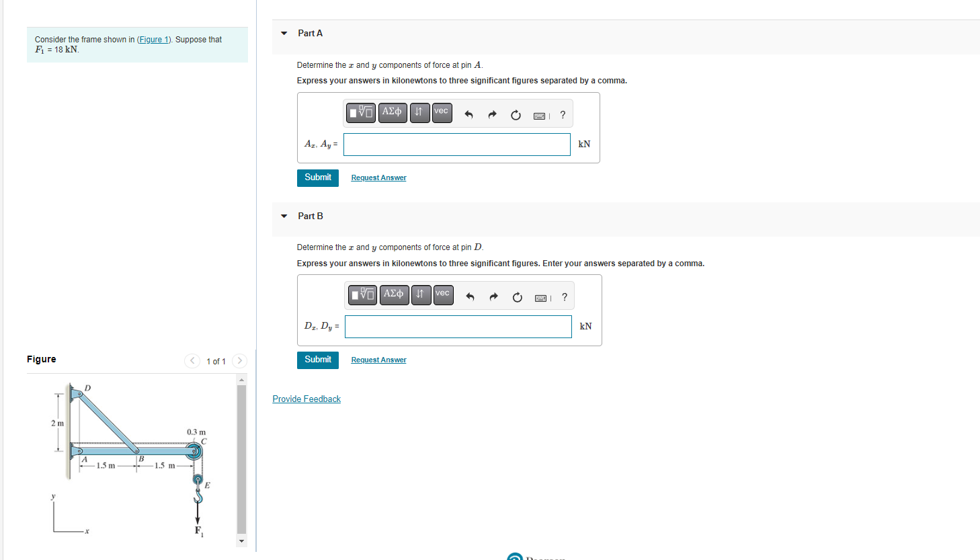The image size is (980, 560).
Task: Select the vec notation icon in Part A toolbar
Action: (x=442, y=112)
